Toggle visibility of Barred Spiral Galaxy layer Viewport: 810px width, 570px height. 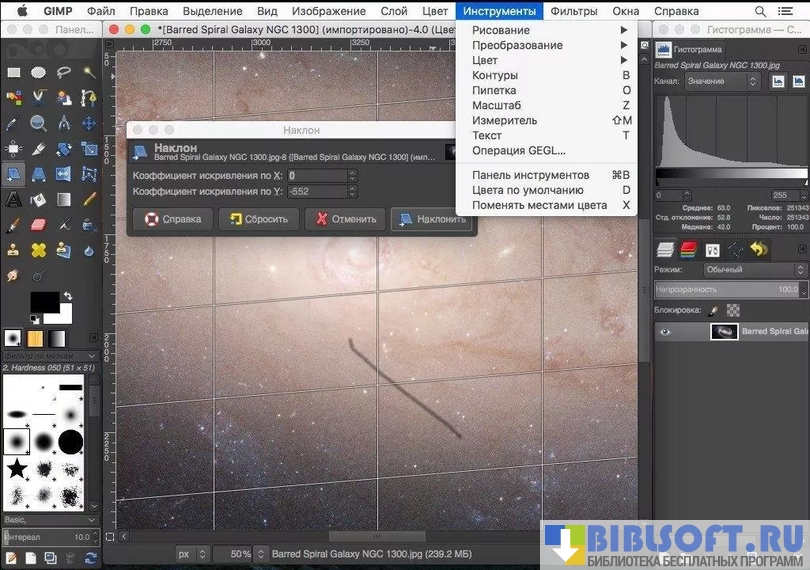(665, 332)
